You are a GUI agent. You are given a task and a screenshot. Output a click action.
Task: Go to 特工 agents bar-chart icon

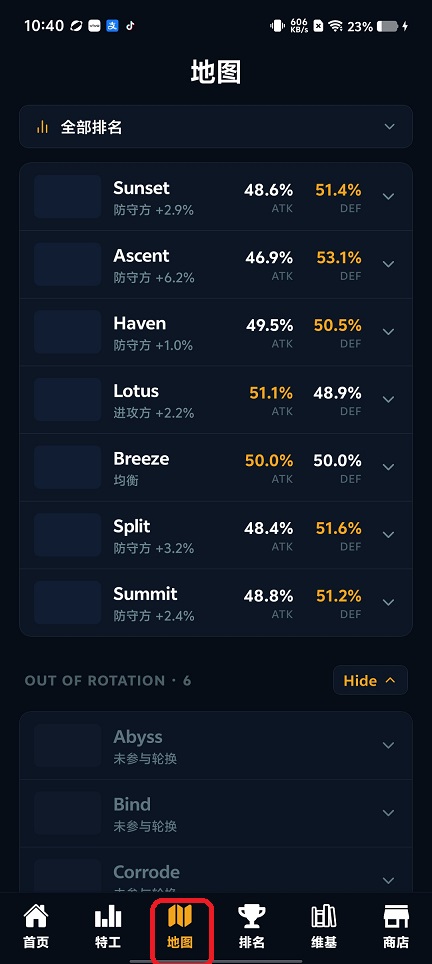[x=108, y=916]
